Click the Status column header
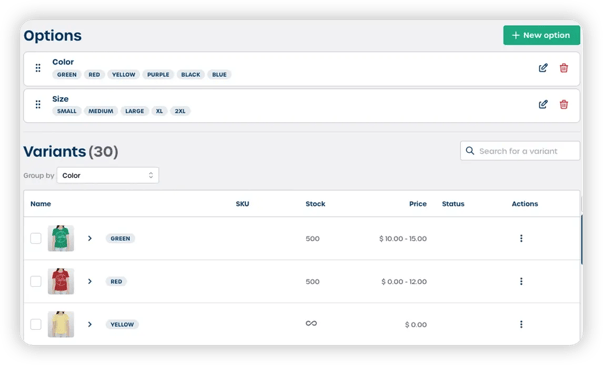This screenshot has width=603, height=365. point(453,204)
